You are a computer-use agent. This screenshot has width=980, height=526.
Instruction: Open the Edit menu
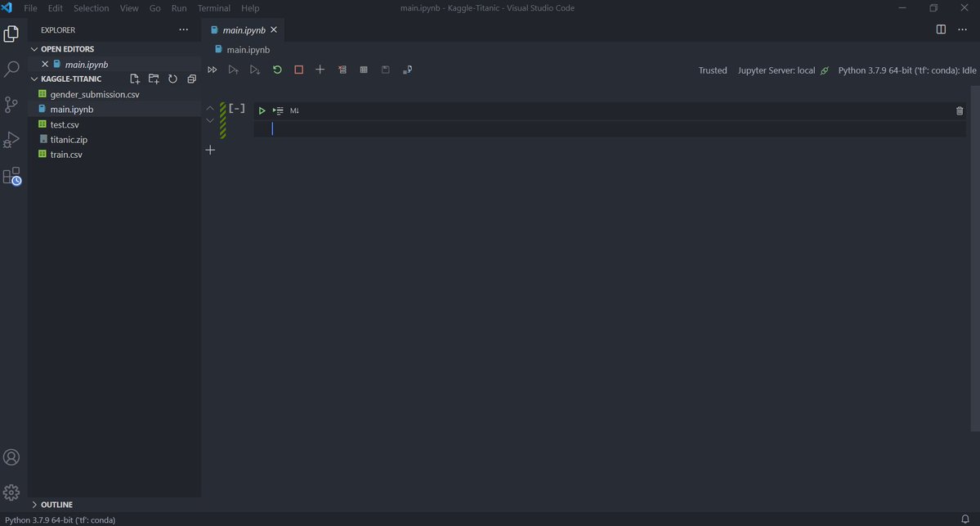55,8
